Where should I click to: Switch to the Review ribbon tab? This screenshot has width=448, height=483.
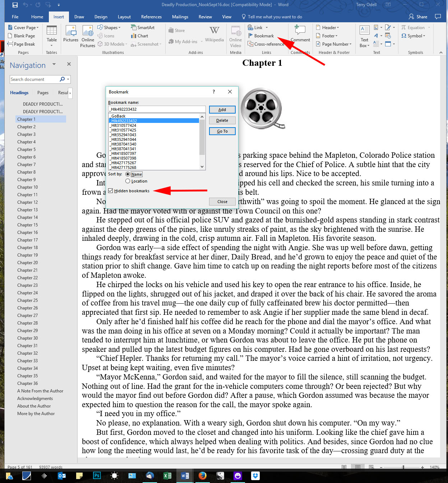[205, 17]
